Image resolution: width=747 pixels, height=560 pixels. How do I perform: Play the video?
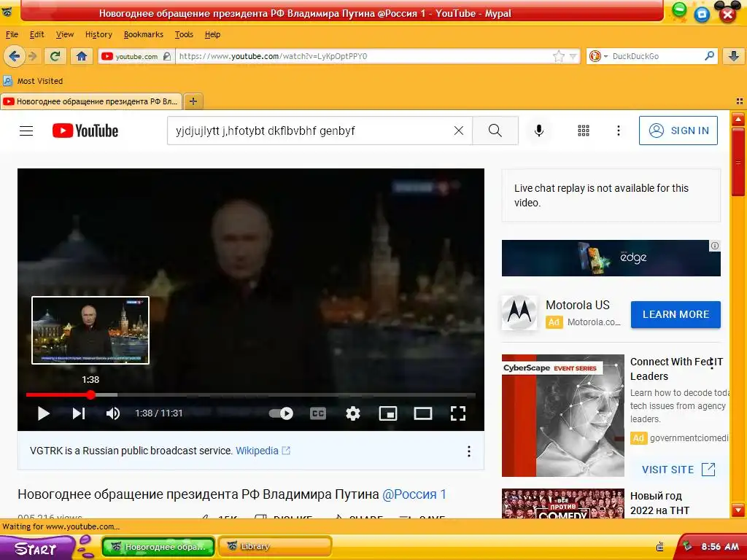coord(43,413)
